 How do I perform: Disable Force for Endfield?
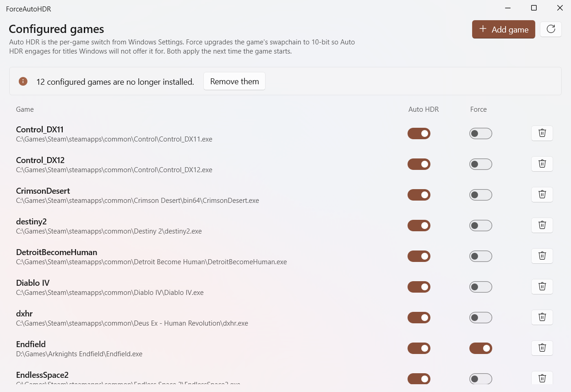tap(481, 348)
